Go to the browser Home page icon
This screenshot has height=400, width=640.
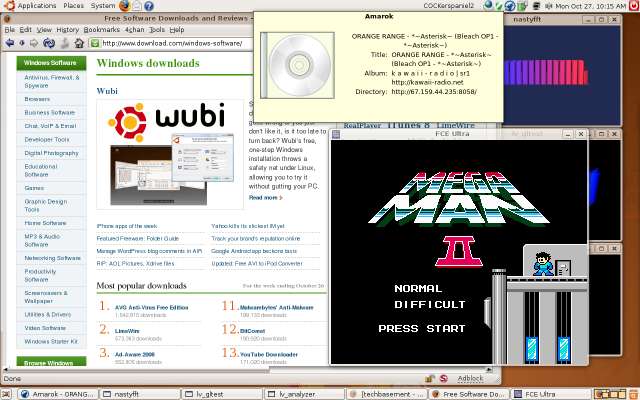[x=79, y=43]
